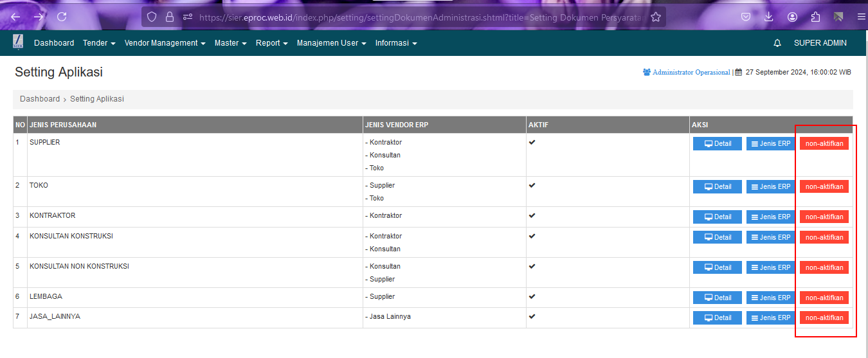Viewport: 868px width, 358px height.
Task: Open the browser hamburger menu
Action: coord(861,17)
